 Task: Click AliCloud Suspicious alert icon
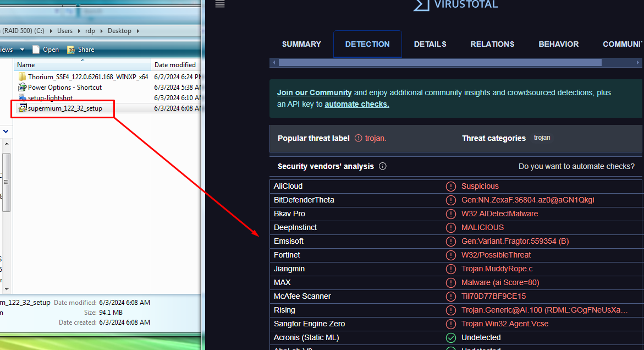pyautogui.click(x=450, y=187)
